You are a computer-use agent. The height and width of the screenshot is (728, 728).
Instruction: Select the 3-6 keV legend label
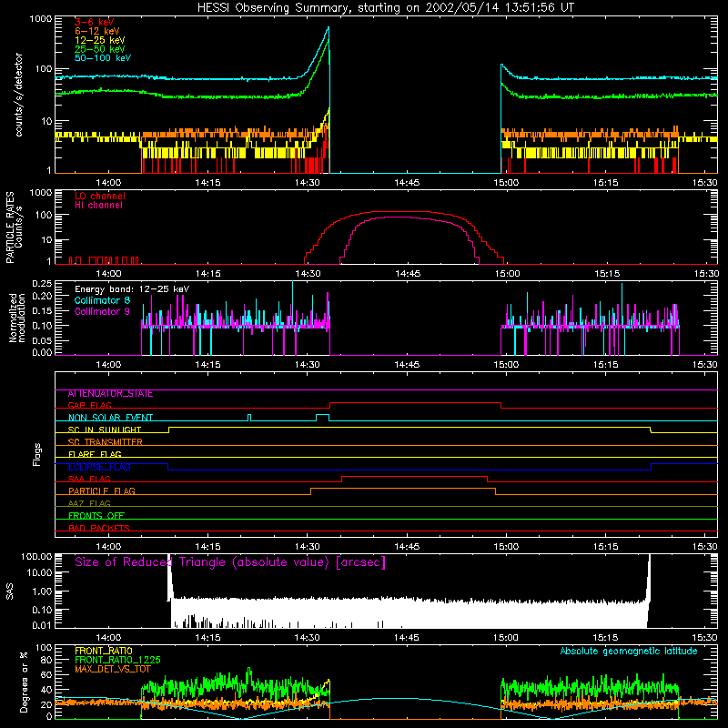[94, 22]
